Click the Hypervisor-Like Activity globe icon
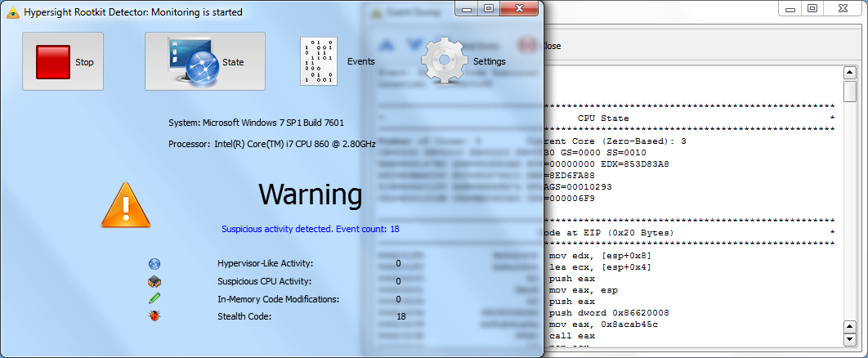 (x=154, y=263)
